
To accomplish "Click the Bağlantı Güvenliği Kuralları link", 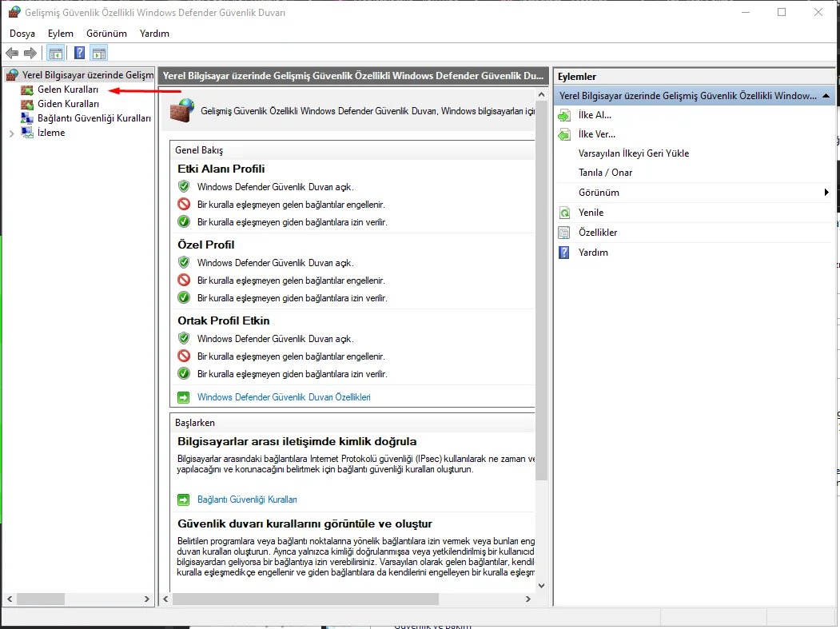I will 247,500.
